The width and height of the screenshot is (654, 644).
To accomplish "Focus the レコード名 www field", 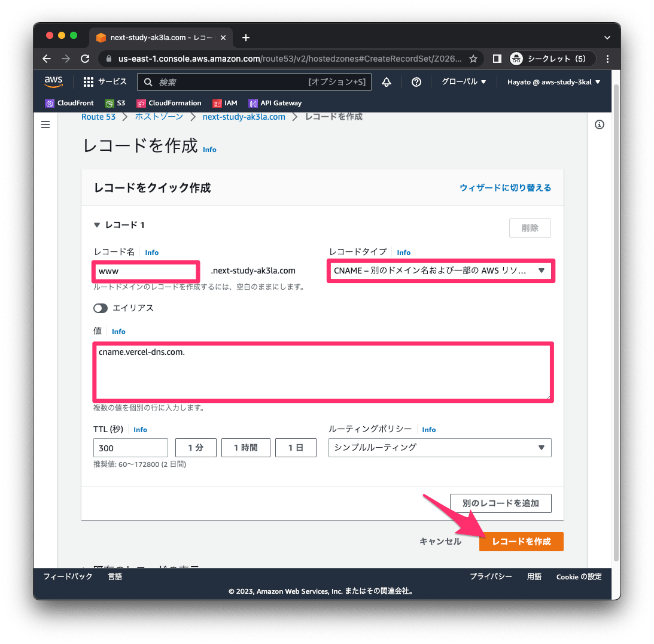I will 145,272.
